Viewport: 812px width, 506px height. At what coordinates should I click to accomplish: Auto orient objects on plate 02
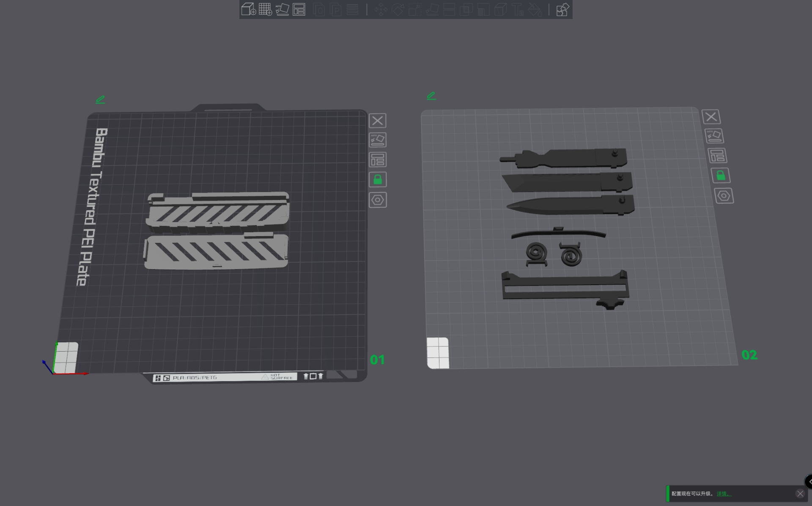(714, 136)
